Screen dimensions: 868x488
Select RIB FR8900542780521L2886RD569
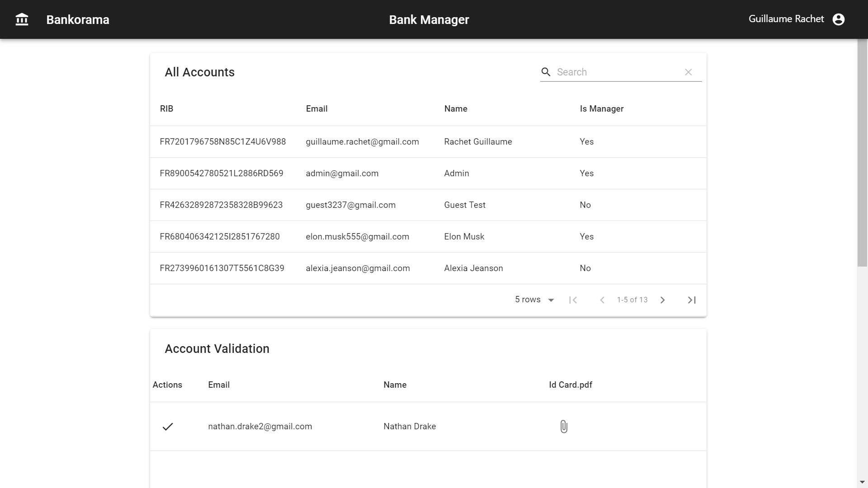coord(222,173)
